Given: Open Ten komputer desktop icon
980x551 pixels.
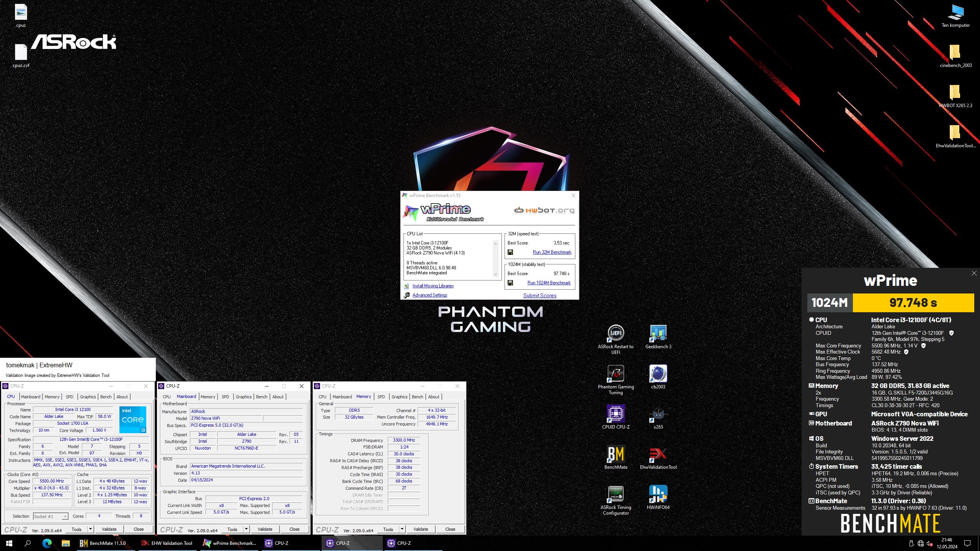Looking at the screenshot, I should pyautogui.click(x=955, y=15).
